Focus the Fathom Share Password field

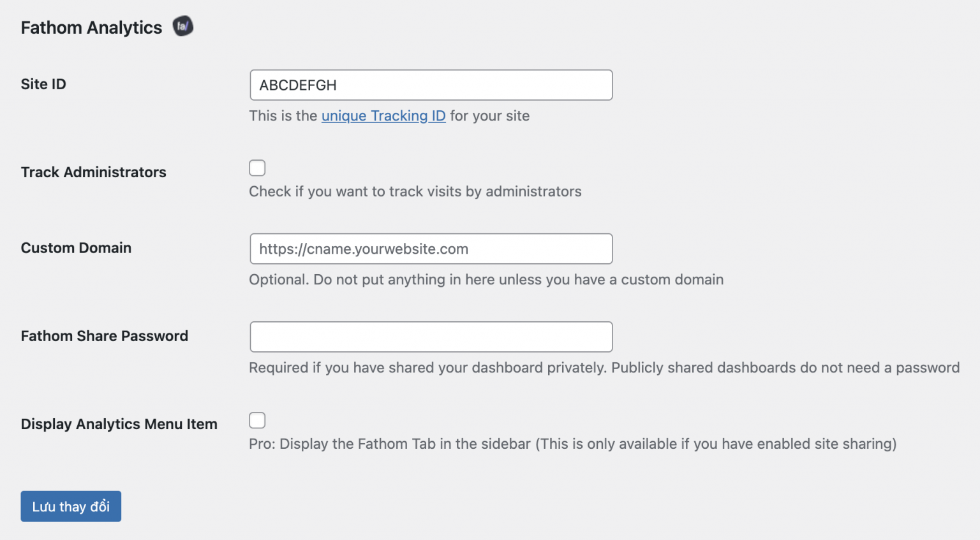pyautogui.click(x=431, y=337)
